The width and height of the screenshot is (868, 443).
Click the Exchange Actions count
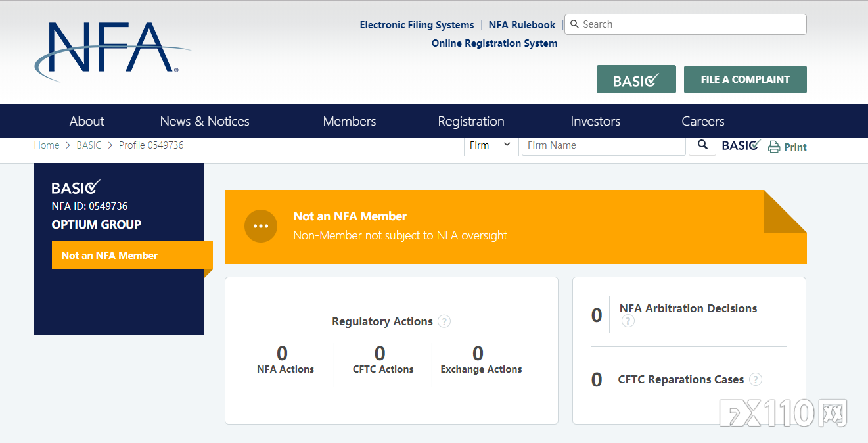478,354
